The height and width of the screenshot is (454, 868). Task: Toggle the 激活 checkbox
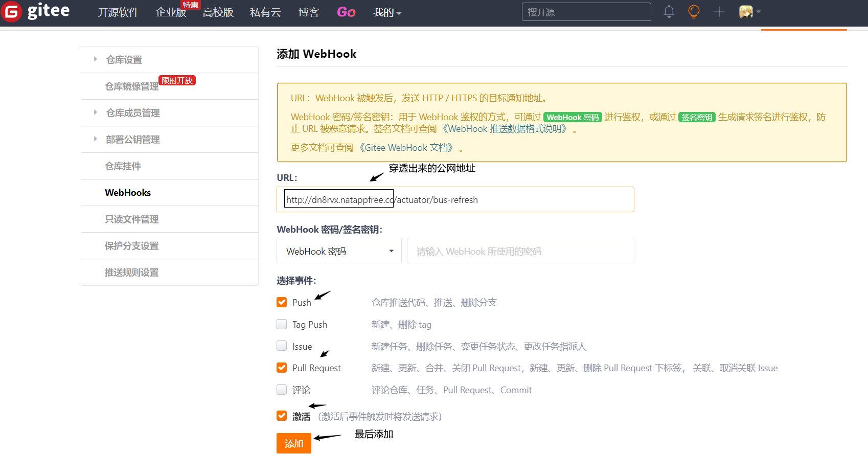pos(282,416)
